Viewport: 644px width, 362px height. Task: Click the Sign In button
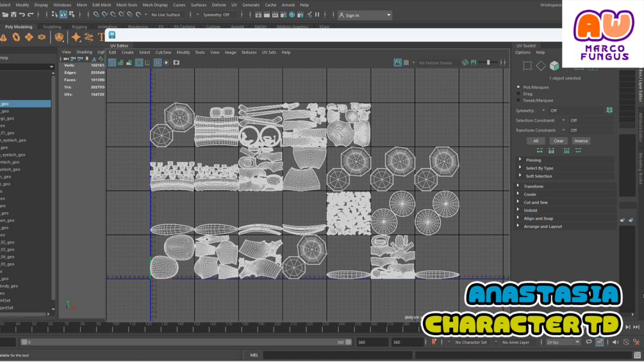point(365,15)
